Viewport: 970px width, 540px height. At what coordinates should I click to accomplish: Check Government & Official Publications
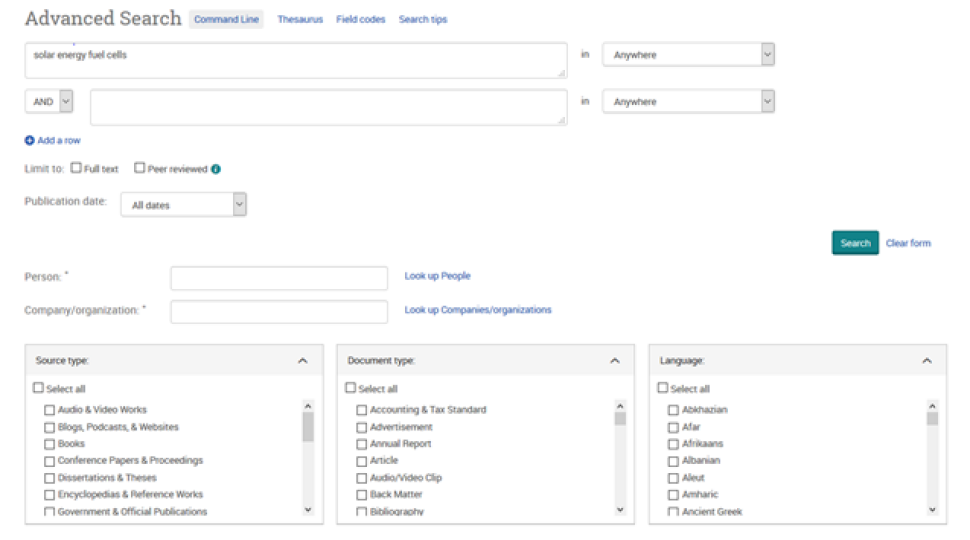pos(49,512)
